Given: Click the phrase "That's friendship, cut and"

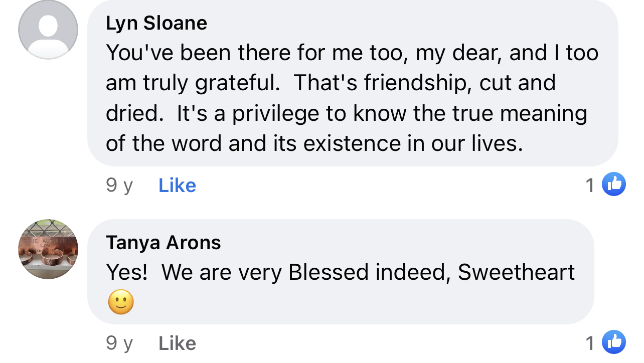Looking at the screenshot, I should (425, 83).
